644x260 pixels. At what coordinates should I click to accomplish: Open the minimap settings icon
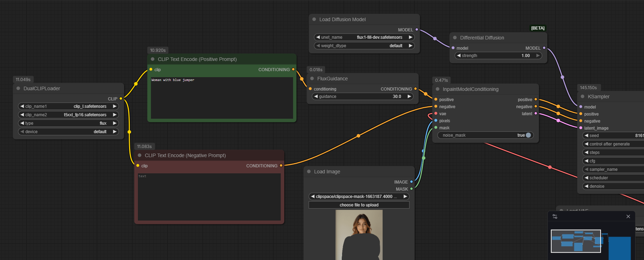click(x=555, y=217)
